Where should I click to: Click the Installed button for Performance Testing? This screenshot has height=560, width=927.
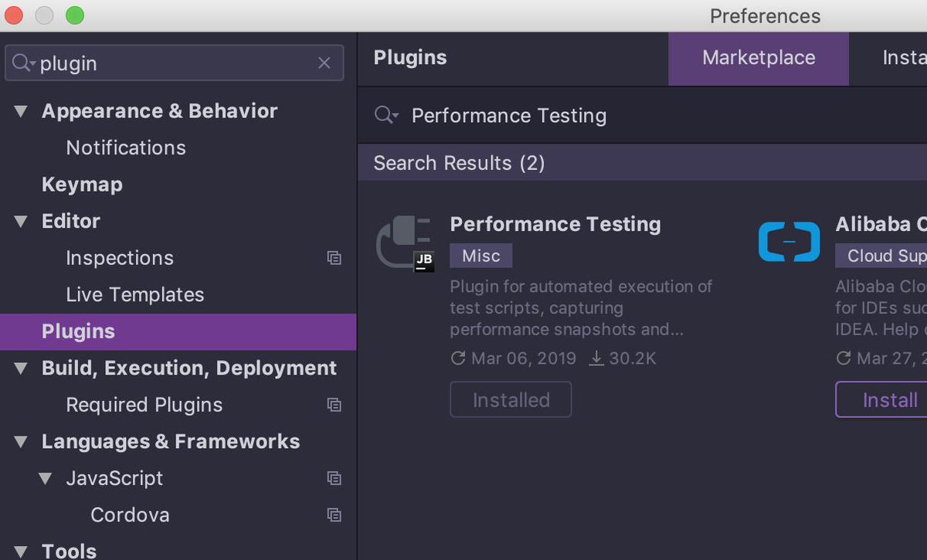coord(511,400)
